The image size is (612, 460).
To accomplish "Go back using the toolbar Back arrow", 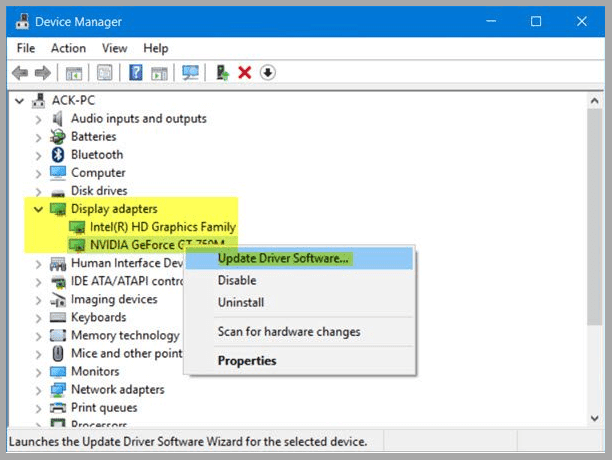I will pyautogui.click(x=20, y=73).
